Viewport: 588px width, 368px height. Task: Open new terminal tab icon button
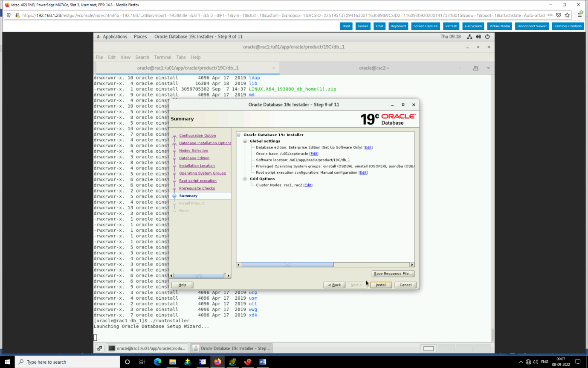(476, 68)
